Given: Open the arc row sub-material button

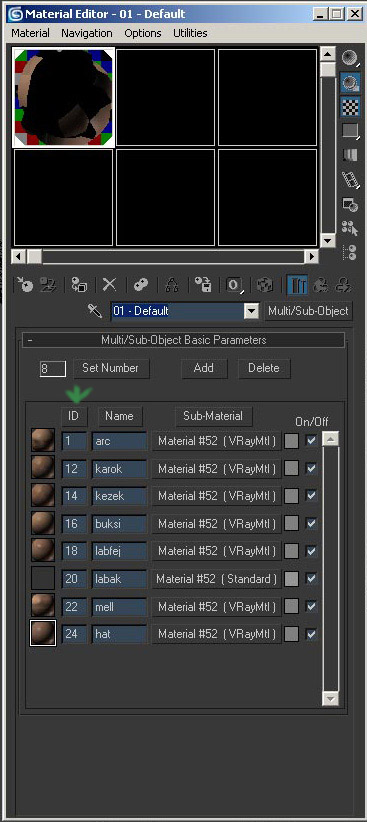Looking at the screenshot, I should click(217, 441).
